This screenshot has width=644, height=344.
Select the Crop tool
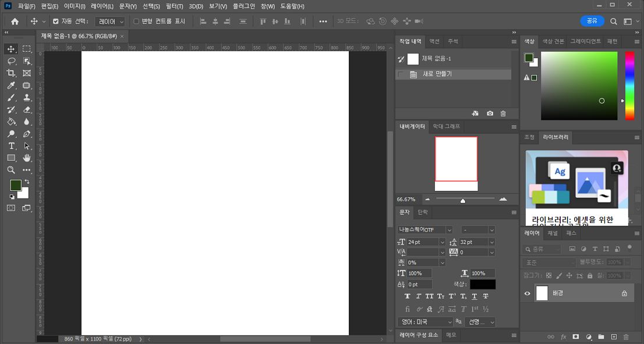[x=11, y=73]
